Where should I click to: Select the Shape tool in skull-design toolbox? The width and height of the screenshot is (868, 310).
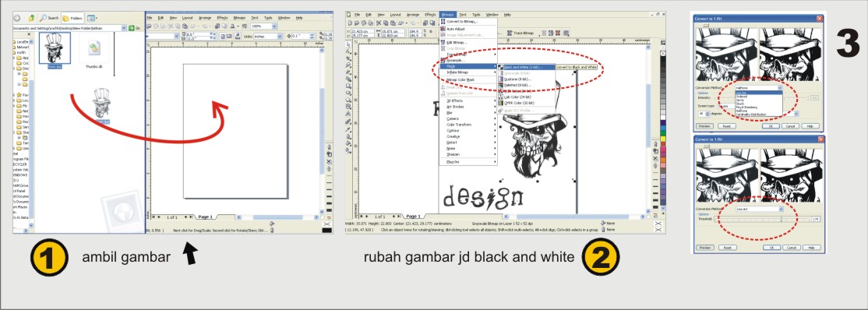pyautogui.click(x=348, y=51)
